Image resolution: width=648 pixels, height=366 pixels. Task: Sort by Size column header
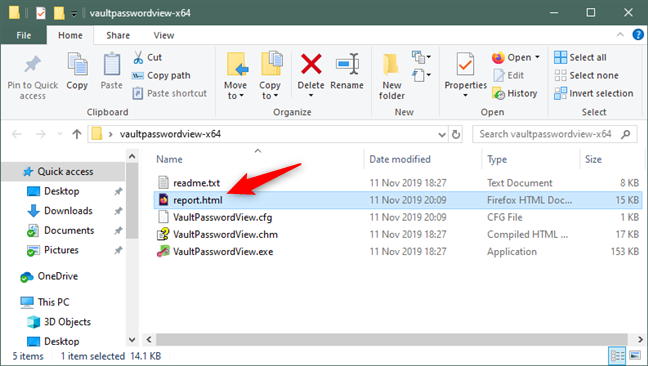(593, 159)
